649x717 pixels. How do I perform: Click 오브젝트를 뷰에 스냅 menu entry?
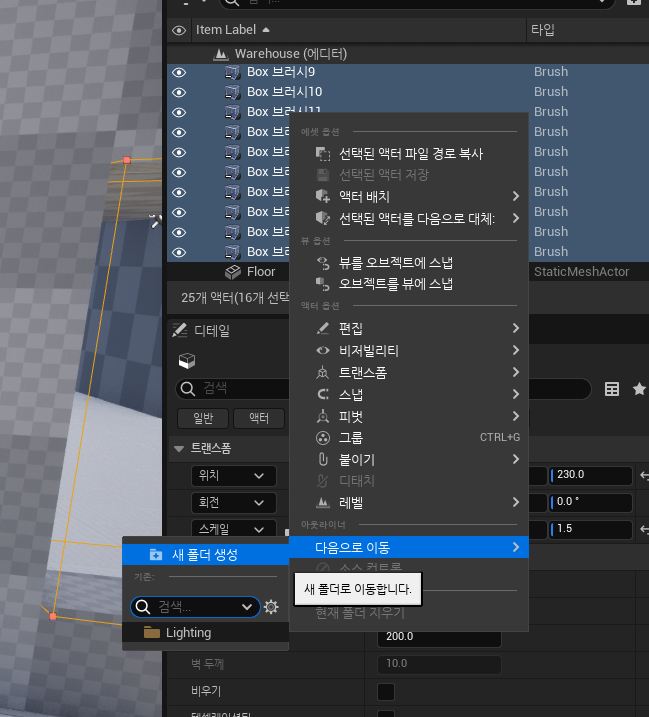(x=409, y=284)
